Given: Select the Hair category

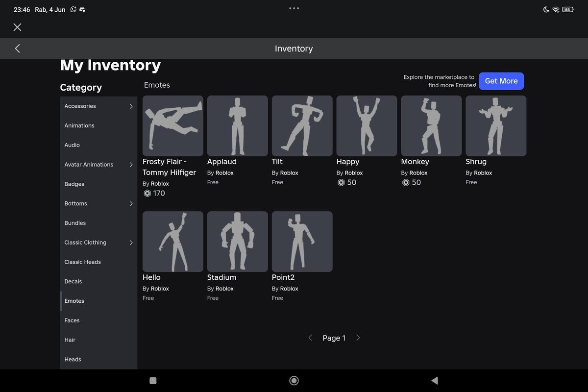Looking at the screenshot, I should pyautogui.click(x=98, y=340).
